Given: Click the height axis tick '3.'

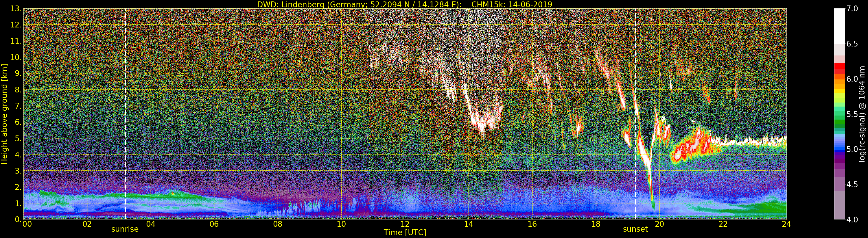Looking at the screenshot, I should point(18,171).
